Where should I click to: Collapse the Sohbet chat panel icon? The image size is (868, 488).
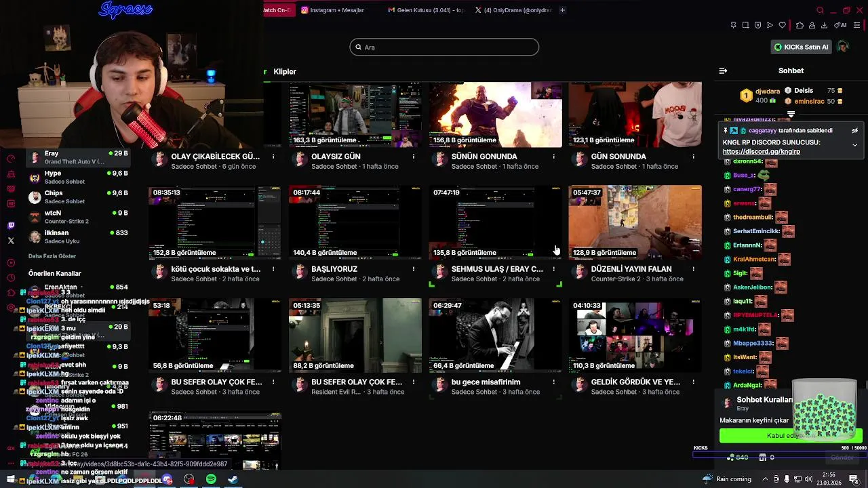(x=723, y=70)
